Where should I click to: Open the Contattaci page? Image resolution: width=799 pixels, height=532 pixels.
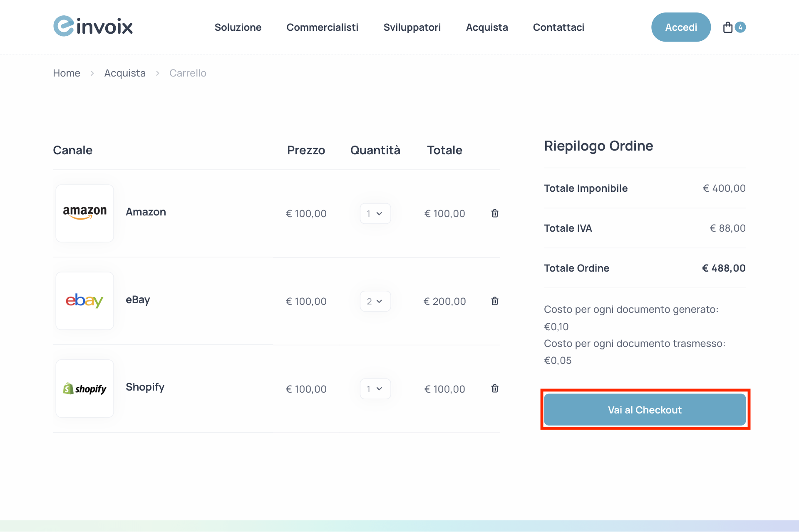pos(558,27)
